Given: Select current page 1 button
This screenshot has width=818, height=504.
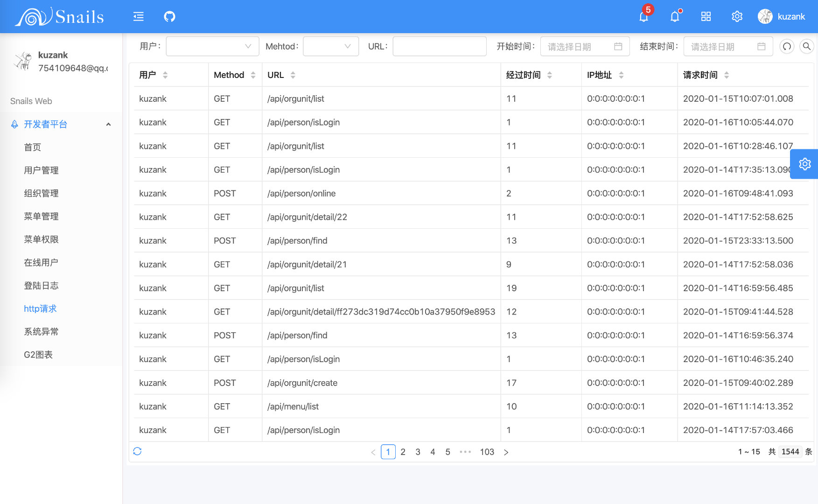Looking at the screenshot, I should (x=388, y=452).
